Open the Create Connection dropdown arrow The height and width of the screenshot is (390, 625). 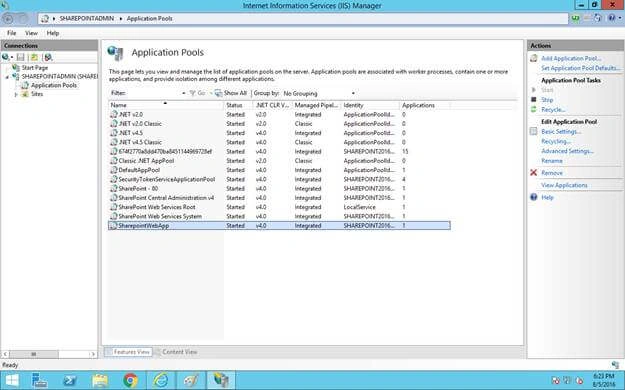click(x=12, y=58)
